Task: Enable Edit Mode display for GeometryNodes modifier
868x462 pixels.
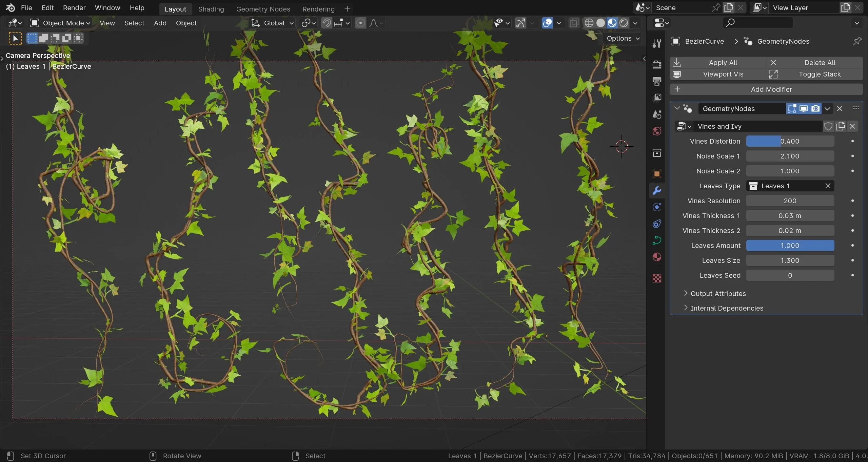Action: point(792,109)
